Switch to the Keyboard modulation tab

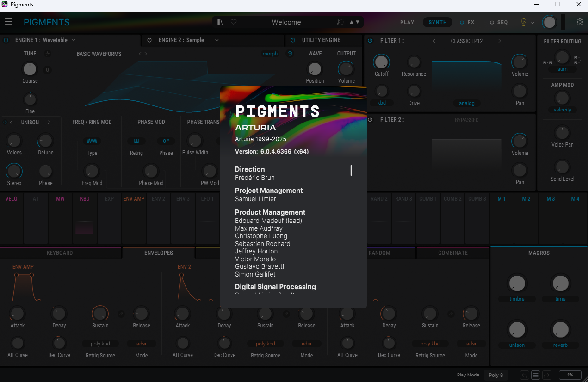point(60,253)
